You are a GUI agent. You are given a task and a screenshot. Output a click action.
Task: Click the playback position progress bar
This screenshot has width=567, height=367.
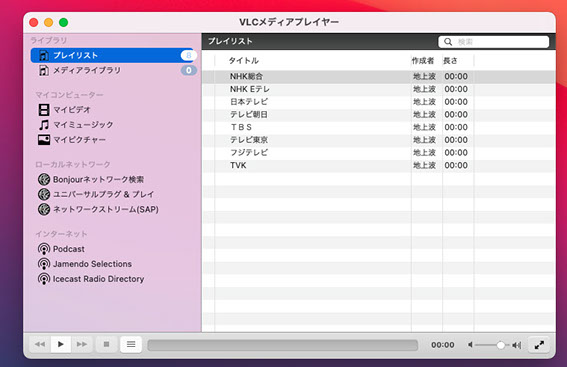tap(282, 345)
